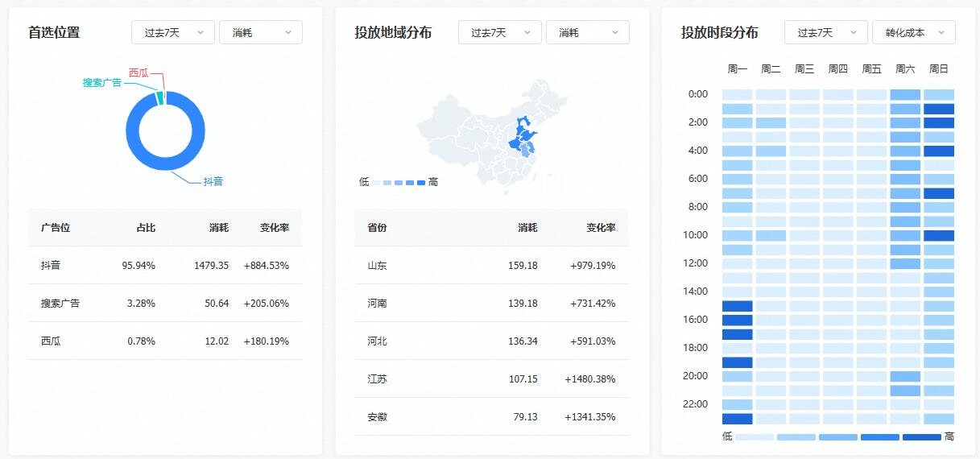Screen dimensions: 980x459
Task: Click 变化率 header in 首选位置 table
Action: click(274, 228)
